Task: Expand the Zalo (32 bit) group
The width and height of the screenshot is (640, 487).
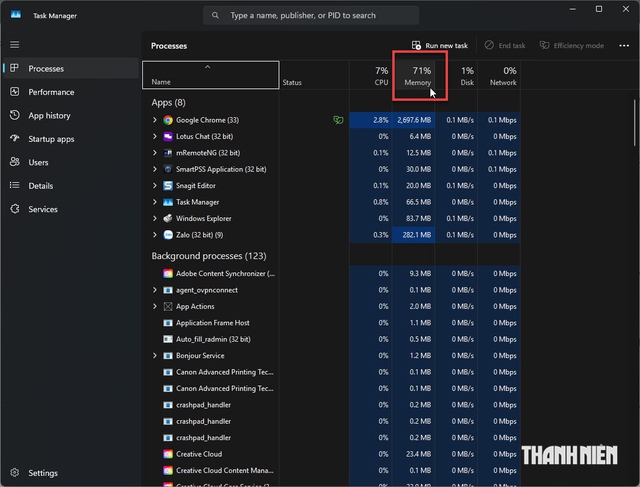Action: pyautogui.click(x=155, y=235)
